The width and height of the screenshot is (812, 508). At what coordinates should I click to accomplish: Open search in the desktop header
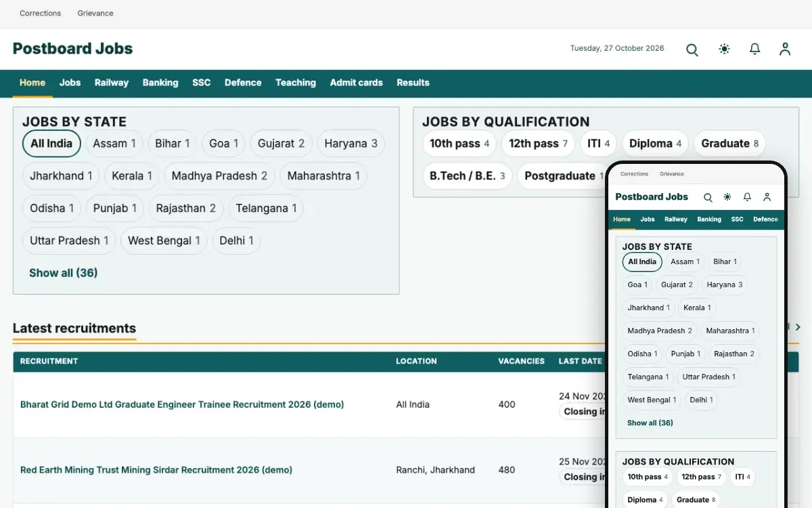point(692,49)
